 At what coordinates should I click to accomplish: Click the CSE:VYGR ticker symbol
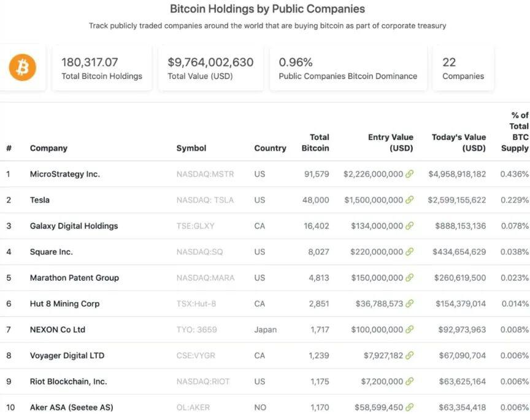point(196,356)
